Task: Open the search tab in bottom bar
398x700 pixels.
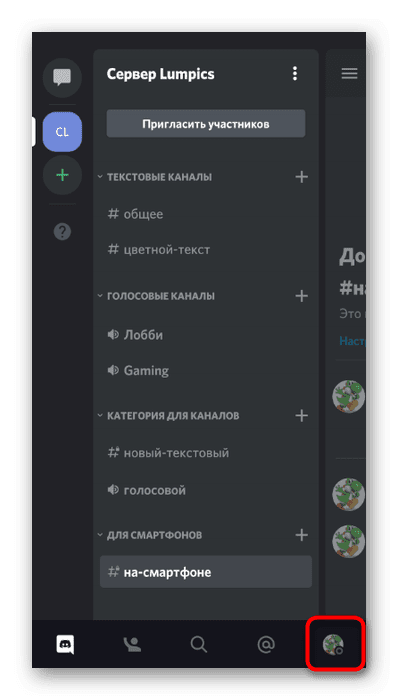Action: (x=199, y=645)
